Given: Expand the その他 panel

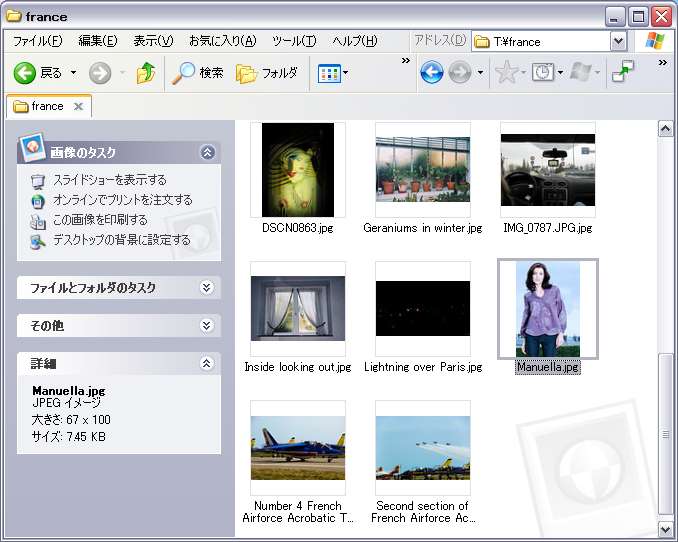Looking at the screenshot, I should pyautogui.click(x=207, y=325).
